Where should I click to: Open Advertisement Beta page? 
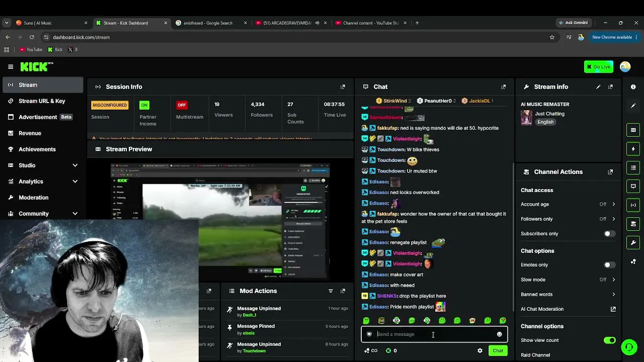coord(42,117)
